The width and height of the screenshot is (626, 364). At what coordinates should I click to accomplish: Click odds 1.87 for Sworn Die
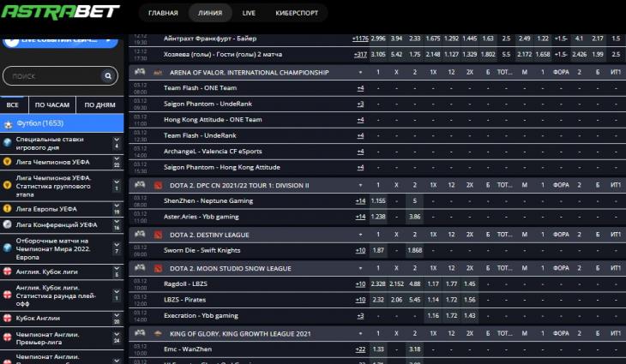point(378,250)
